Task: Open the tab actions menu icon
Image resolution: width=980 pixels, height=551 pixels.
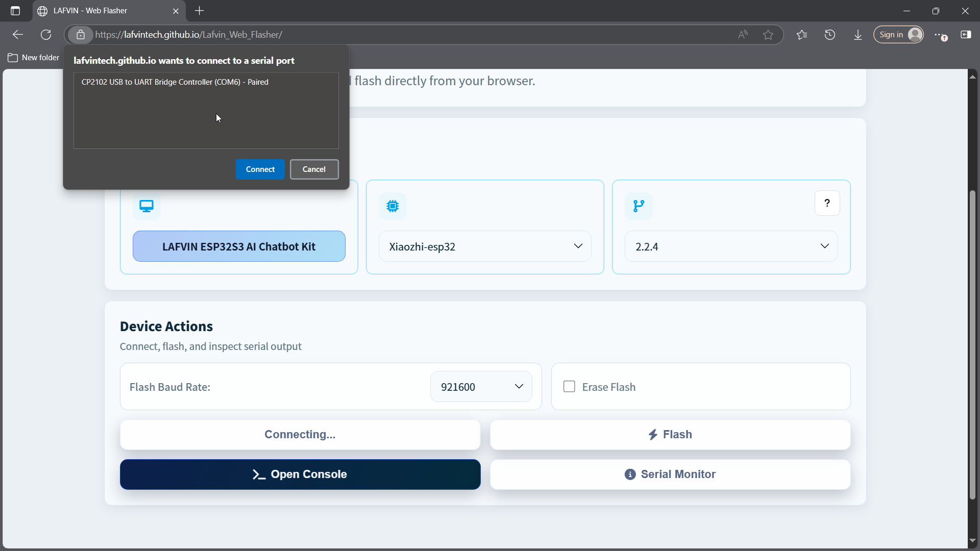Action: pos(15,11)
